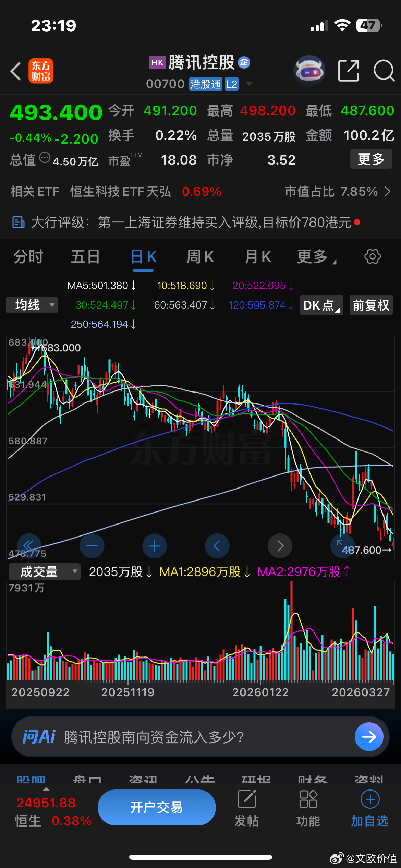The image size is (401, 868).
Task: Tap the news document icon beside 大行评级
Action: (x=18, y=222)
